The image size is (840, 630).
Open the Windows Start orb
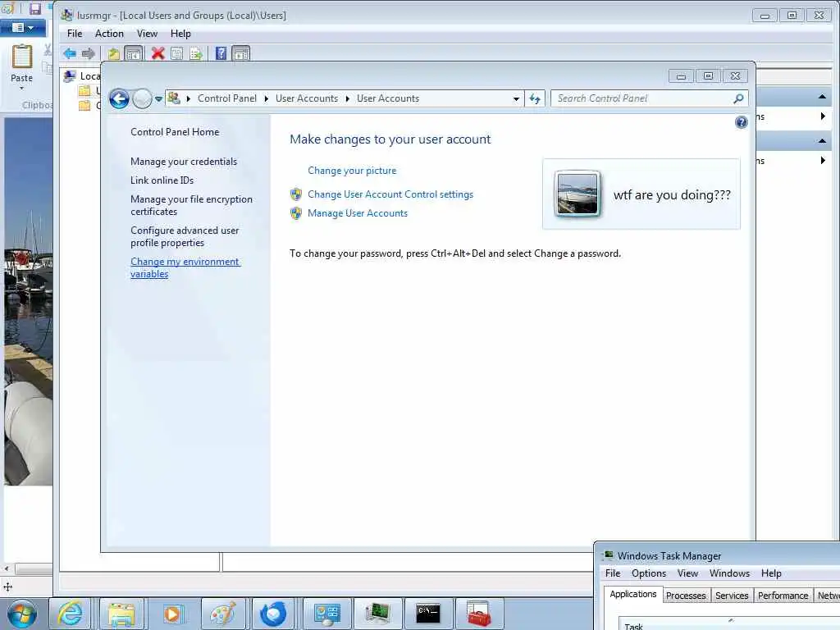point(22,614)
